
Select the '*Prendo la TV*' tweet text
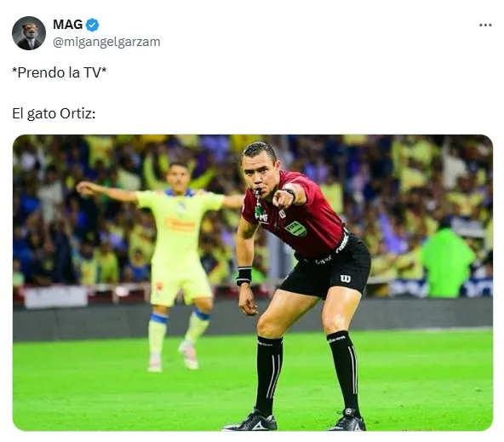point(59,72)
